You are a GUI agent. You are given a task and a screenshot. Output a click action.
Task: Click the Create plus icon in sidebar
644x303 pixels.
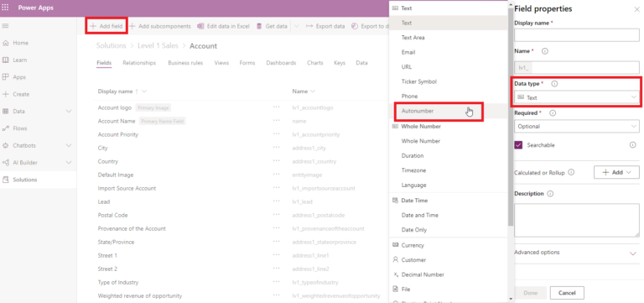(5, 94)
